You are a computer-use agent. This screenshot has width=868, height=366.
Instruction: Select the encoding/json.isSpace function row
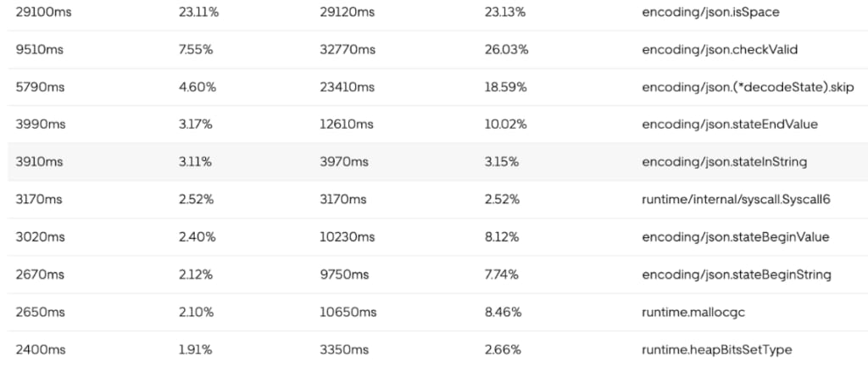(x=437, y=12)
